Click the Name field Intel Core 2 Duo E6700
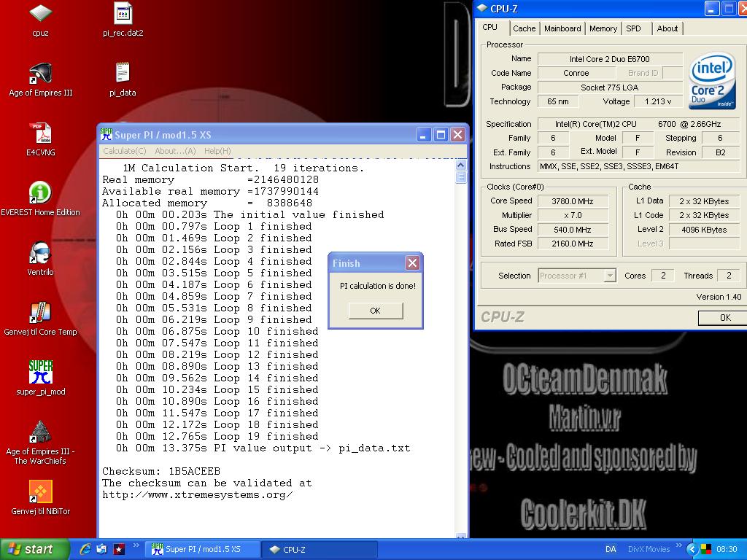Viewport: 747px width, 560px height. click(610, 59)
